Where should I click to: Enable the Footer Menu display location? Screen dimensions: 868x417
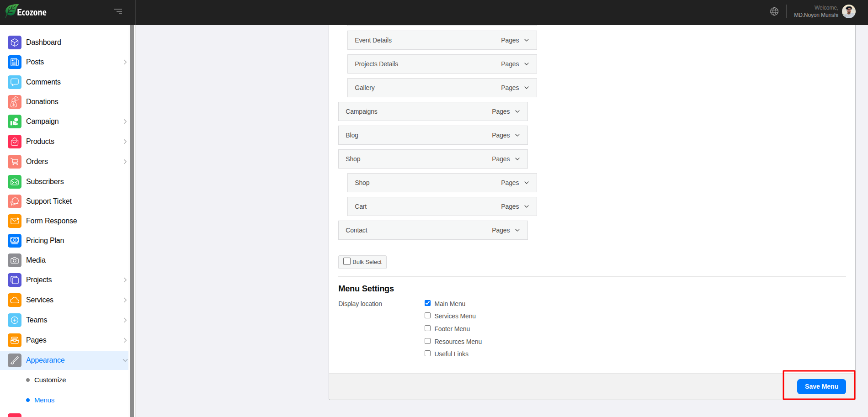coord(427,328)
